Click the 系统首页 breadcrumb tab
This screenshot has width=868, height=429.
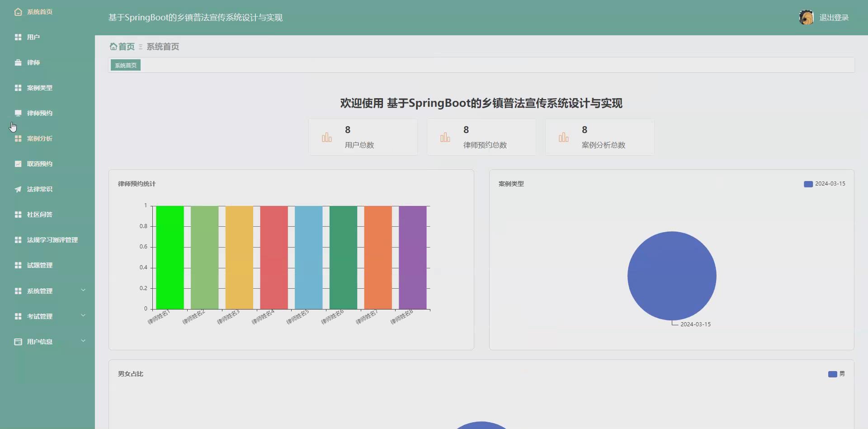point(125,65)
